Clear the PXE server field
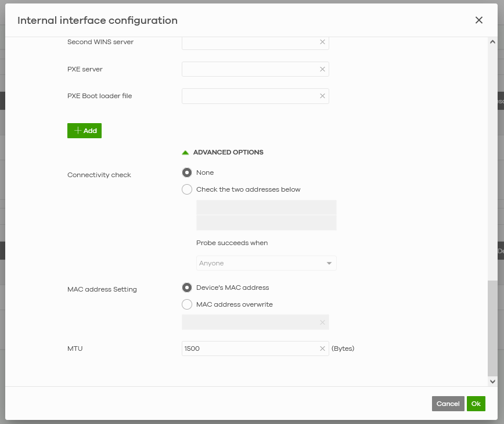504x424 pixels. 322,69
